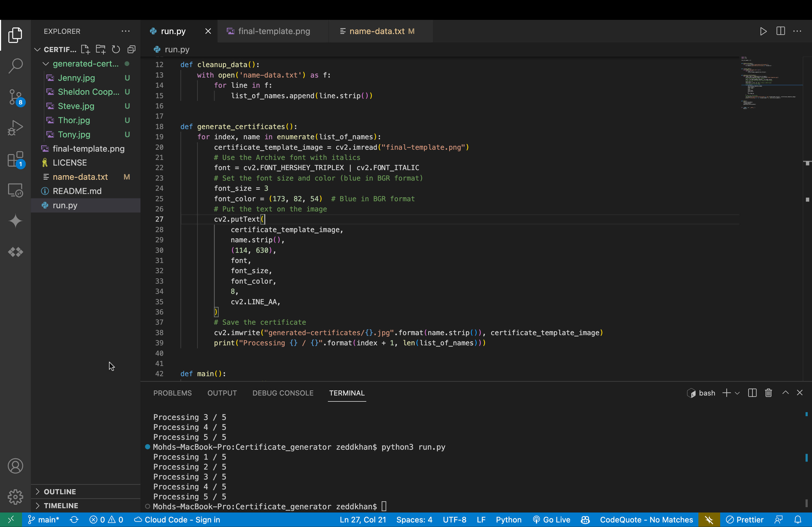Switch to the name-data.txt tab
Screen dimensions: 812x527
click(x=377, y=31)
